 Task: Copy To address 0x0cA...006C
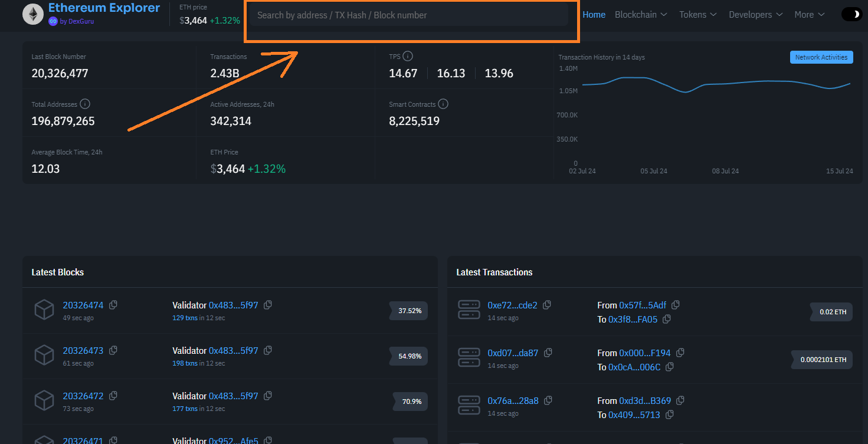click(669, 367)
